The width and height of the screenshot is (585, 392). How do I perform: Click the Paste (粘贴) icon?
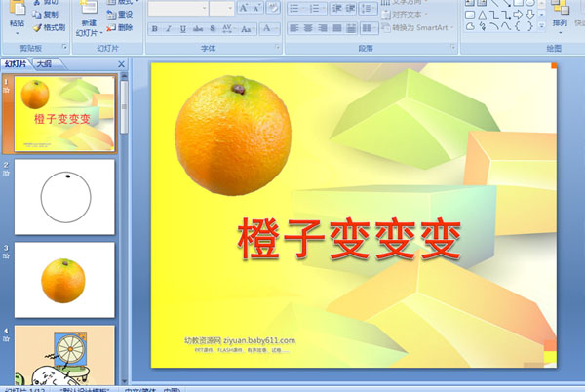pyautogui.click(x=17, y=8)
